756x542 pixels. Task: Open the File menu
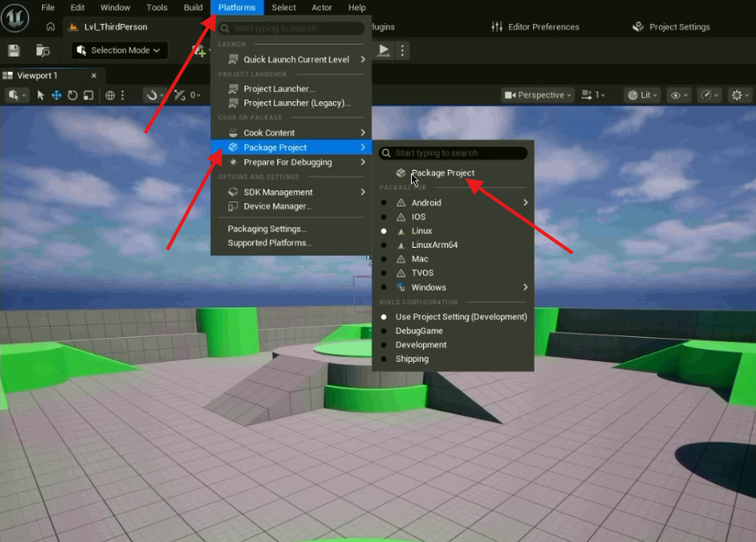tap(48, 8)
